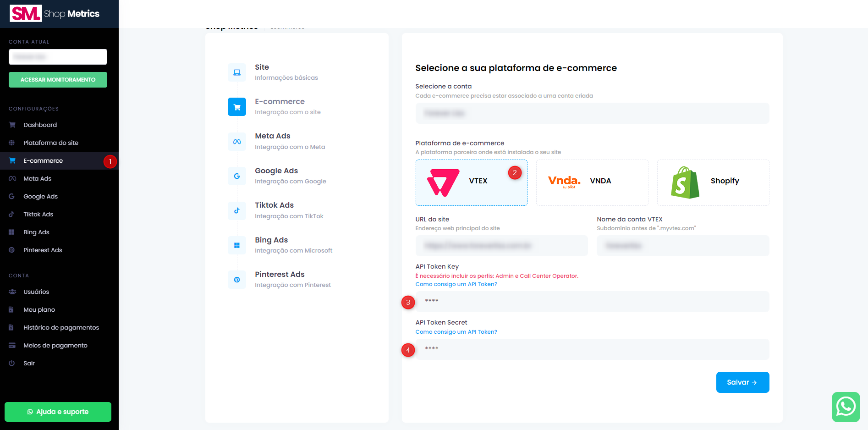Select VTEX as e-commerce platform

coord(471,182)
